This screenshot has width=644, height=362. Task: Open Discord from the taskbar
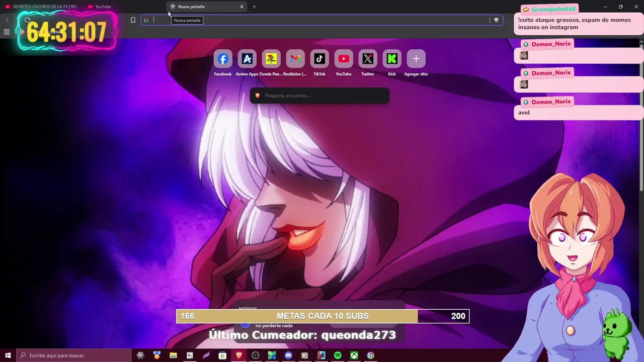point(288,355)
